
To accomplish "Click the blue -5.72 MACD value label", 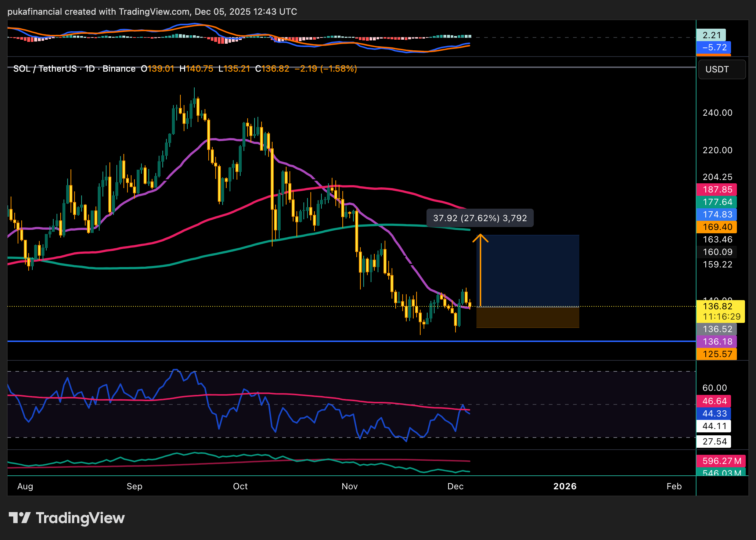I will 714,47.
